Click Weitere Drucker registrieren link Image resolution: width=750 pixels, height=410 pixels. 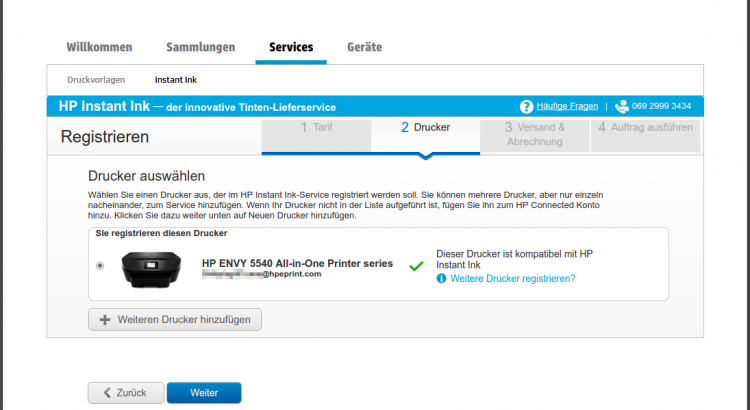[x=513, y=278]
